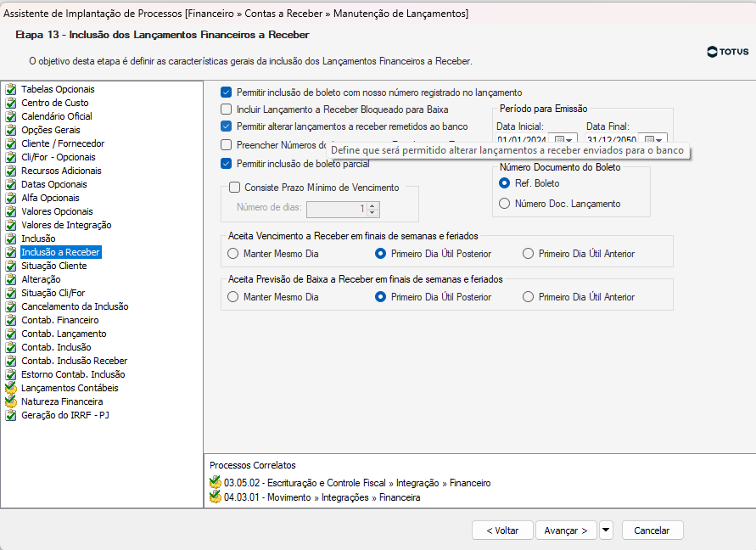This screenshot has width=756, height=550.
Task: Click gear-check icon beside Lançamentos Contábeis
Action: (x=11, y=388)
